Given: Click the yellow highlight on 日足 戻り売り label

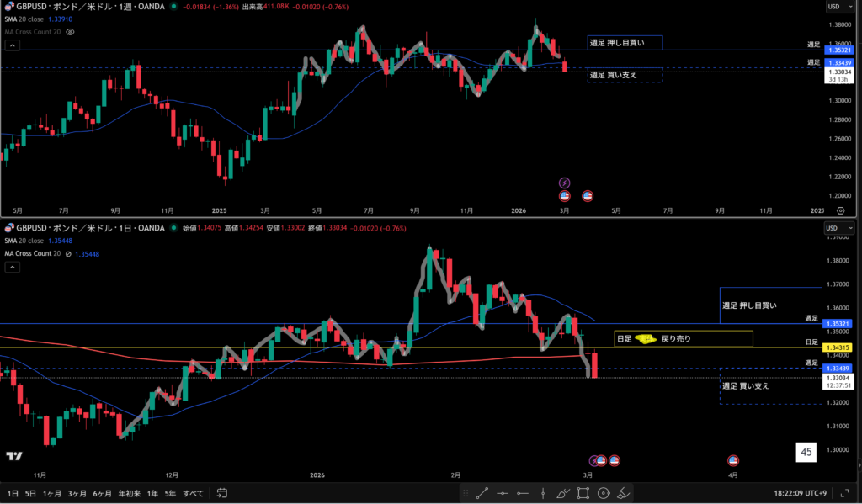Looking at the screenshot, I should point(646,339).
